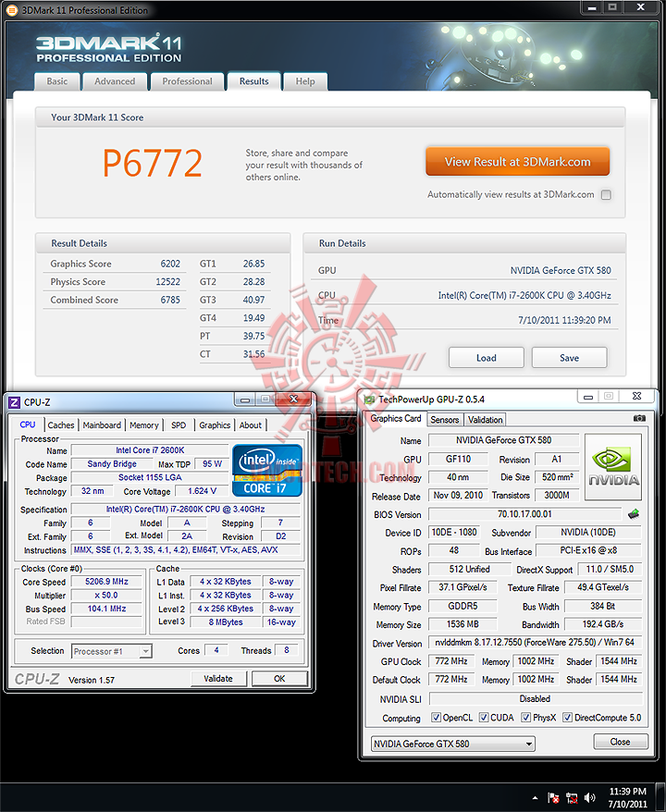Switch to the Sensors tab in GPU-Z
This screenshot has width=666, height=812.
click(444, 420)
